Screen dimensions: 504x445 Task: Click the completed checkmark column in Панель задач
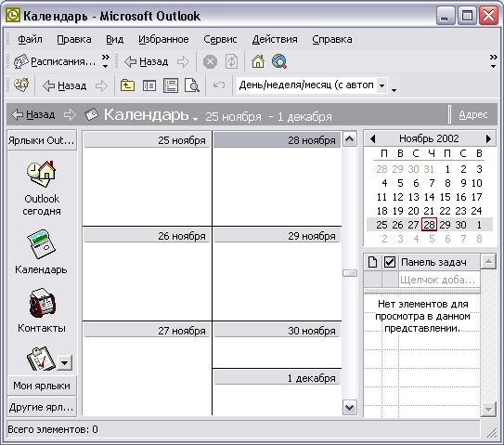[390, 262]
